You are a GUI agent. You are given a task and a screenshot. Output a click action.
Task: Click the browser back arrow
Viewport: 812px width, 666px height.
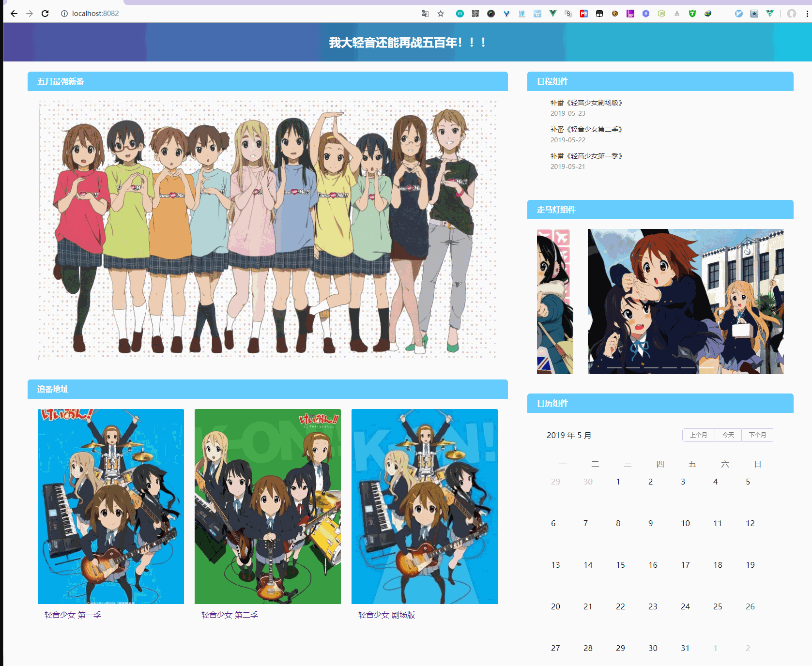pos(14,14)
